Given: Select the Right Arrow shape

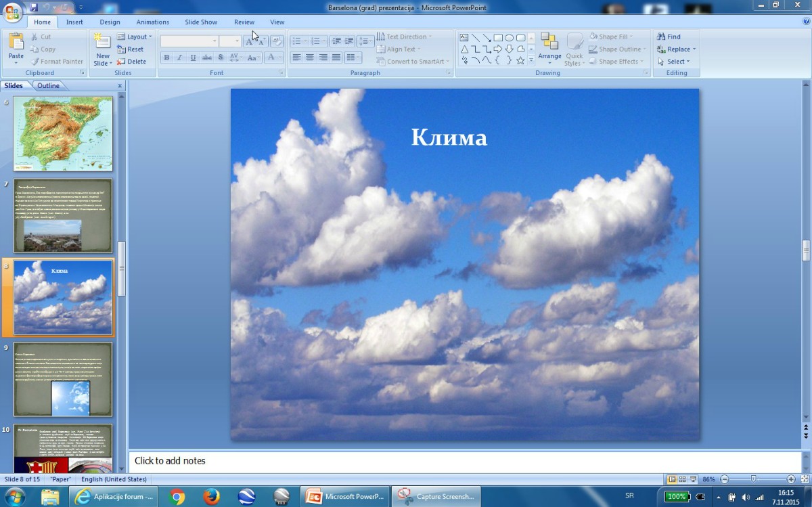Looking at the screenshot, I should 498,49.
